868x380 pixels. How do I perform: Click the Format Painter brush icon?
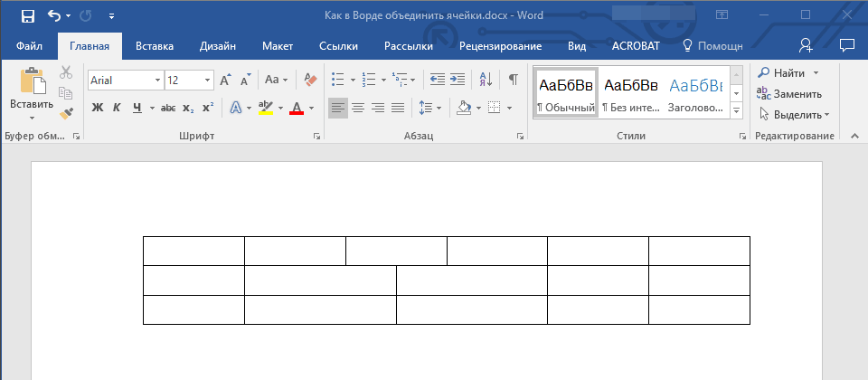click(x=66, y=113)
